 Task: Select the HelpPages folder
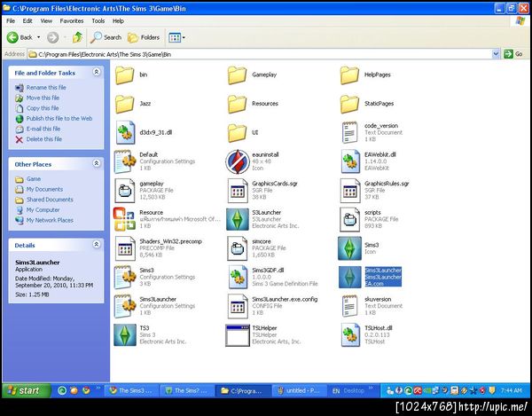pos(350,75)
